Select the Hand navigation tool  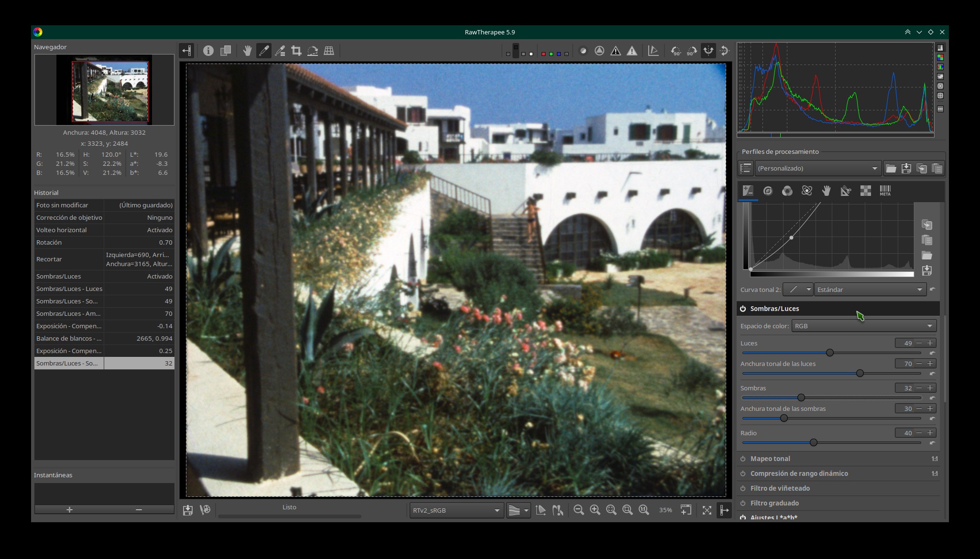coord(247,51)
